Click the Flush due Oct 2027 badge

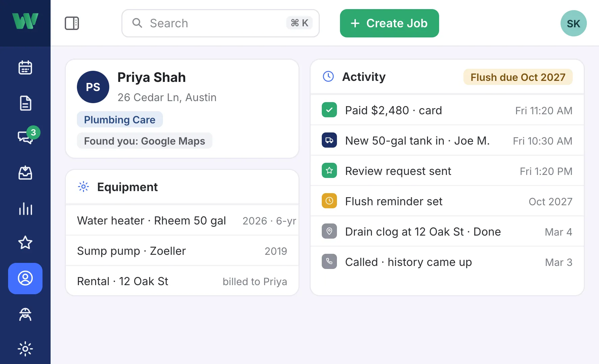tap(518, 77)
